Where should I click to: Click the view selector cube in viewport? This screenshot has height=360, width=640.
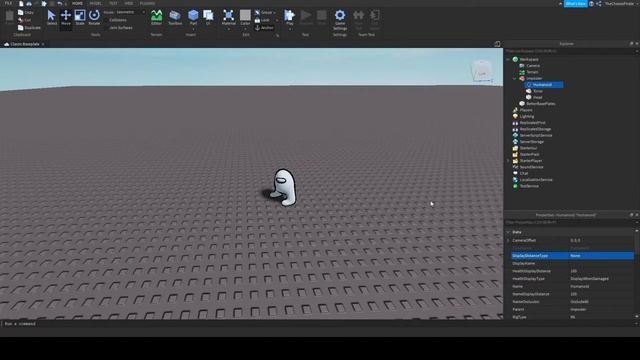tap(482, 71)
